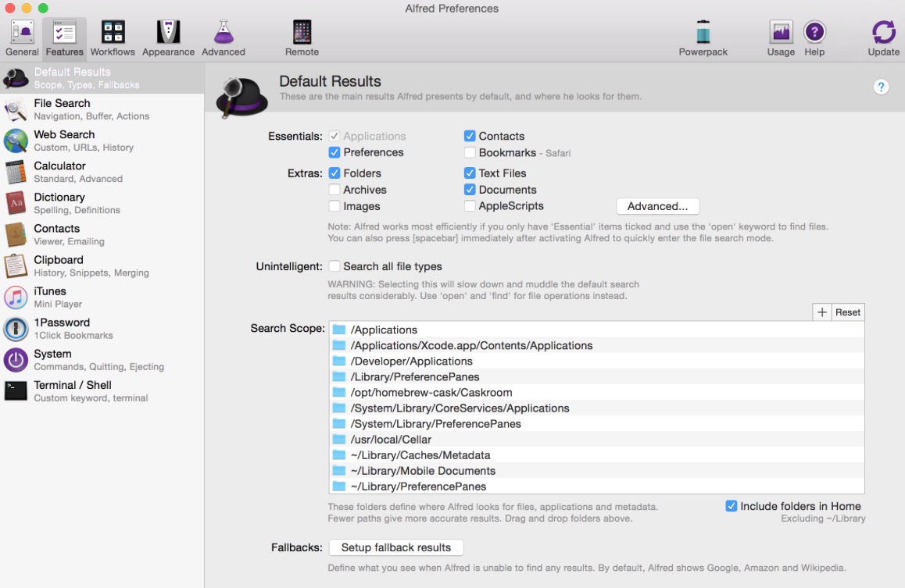Open the 1Password feature in sidebar
This screenshot has width=905, height=588.
pos(102,329)
